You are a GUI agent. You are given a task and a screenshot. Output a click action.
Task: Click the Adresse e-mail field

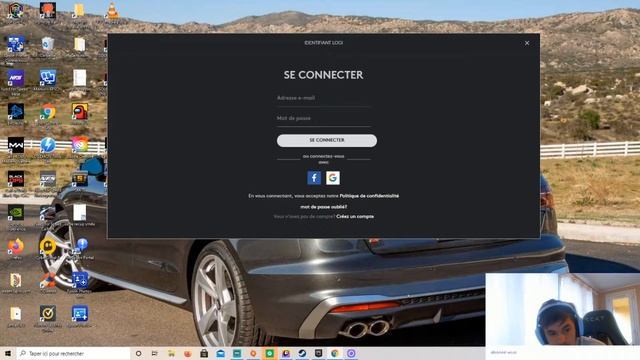(324, 98)
